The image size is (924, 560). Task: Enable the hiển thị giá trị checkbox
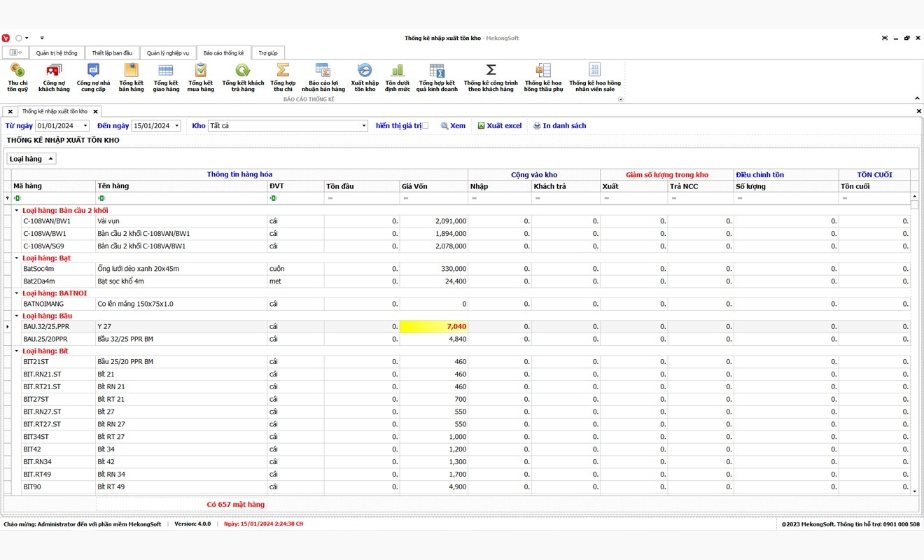point(425,126)
